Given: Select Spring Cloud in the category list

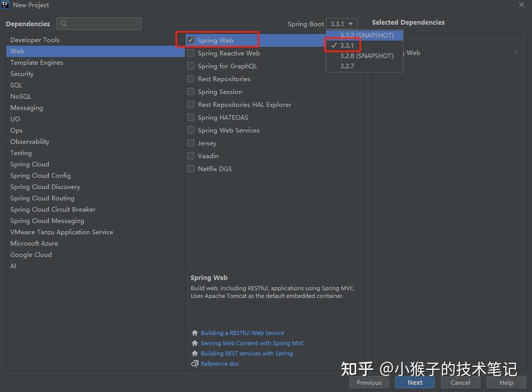Looking at the screenshot, I should [x=29, y=164].
